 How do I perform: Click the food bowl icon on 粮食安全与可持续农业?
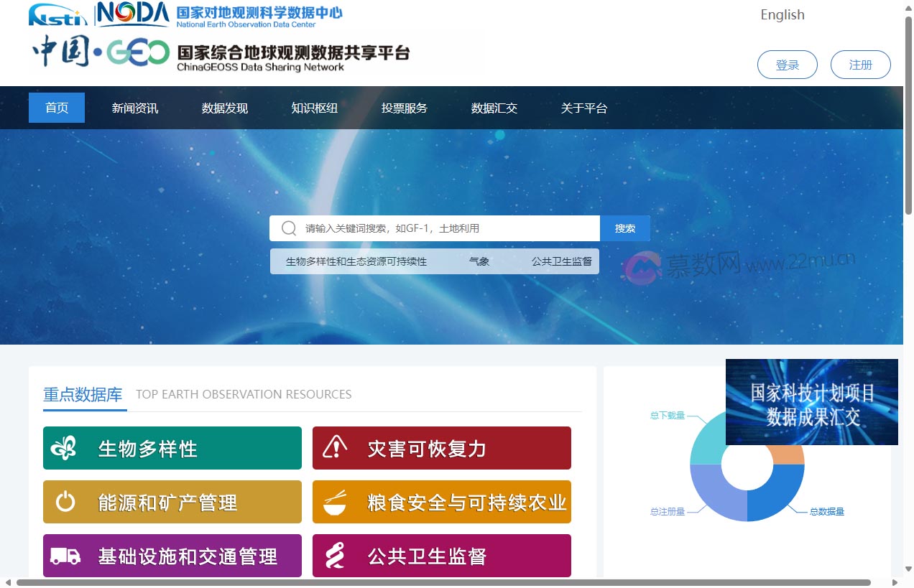335,502
